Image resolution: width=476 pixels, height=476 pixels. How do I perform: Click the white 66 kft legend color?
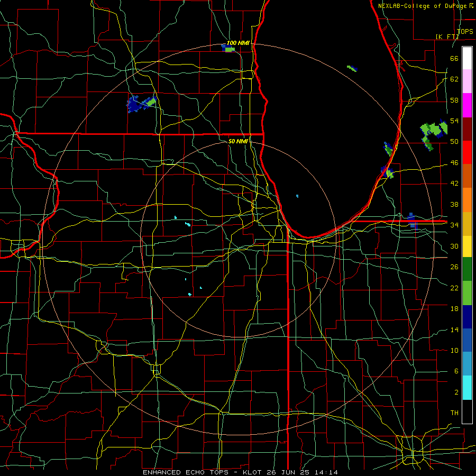467,58
